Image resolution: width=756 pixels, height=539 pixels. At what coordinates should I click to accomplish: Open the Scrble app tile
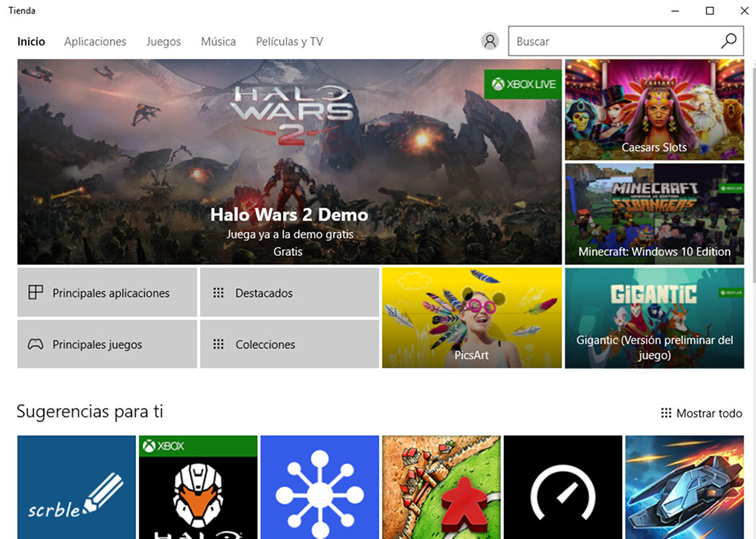click(x=76, y=487)
